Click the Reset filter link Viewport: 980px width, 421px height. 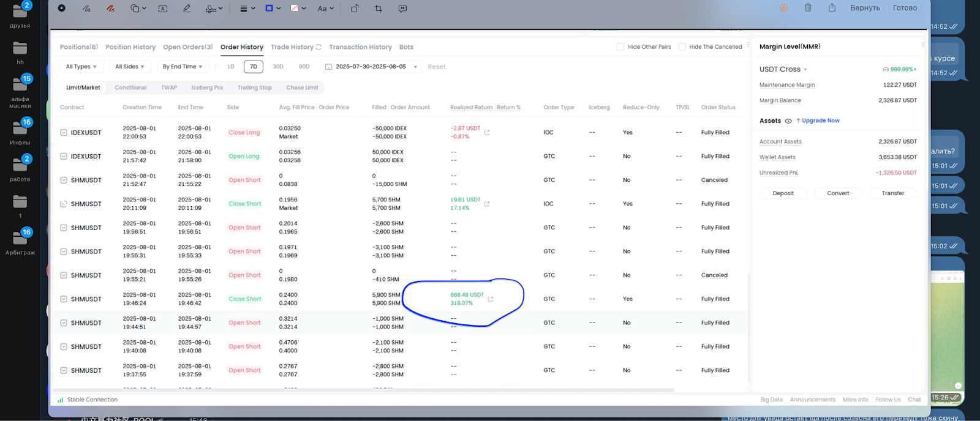tap(437, 67)
